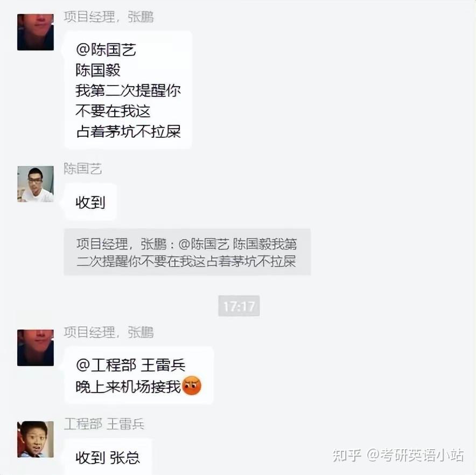Screen dimensions: 476x475
Task: Click the @工程部 王雷兵 mention text
Action: coord(130,365)
